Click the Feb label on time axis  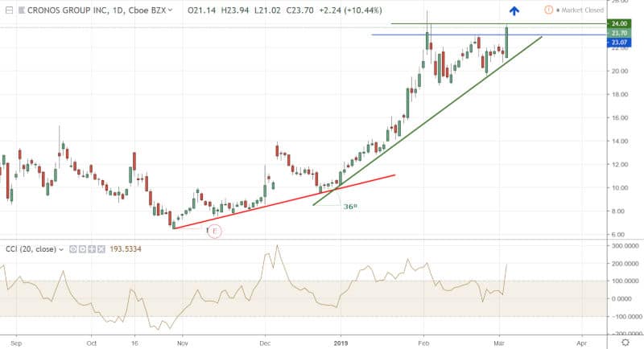[423, 343]
